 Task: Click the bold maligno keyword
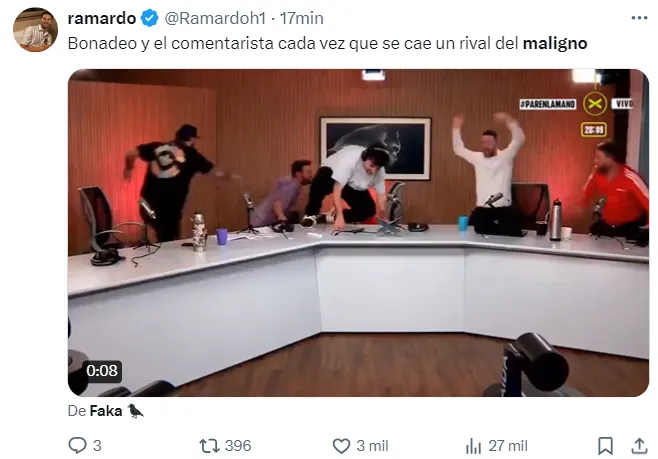(555, 43)
